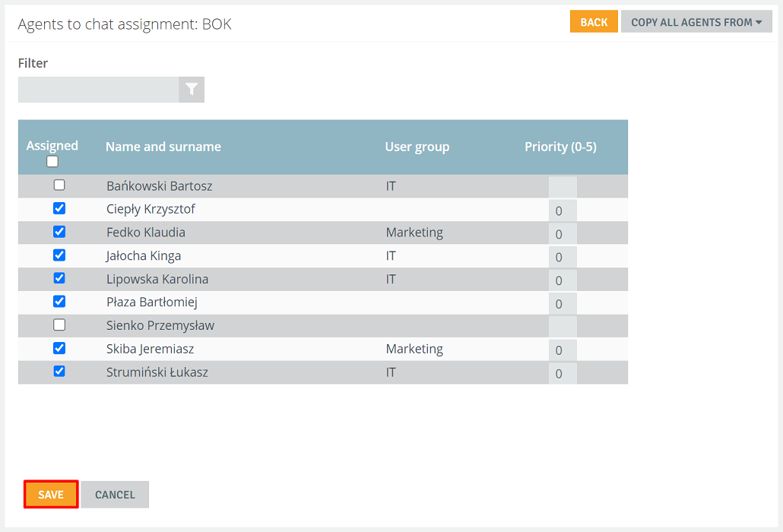Select the name Strumiński Łukasz
Viewport: 783px width, 532px height.
pyautogui.click(x=157, y=372)
